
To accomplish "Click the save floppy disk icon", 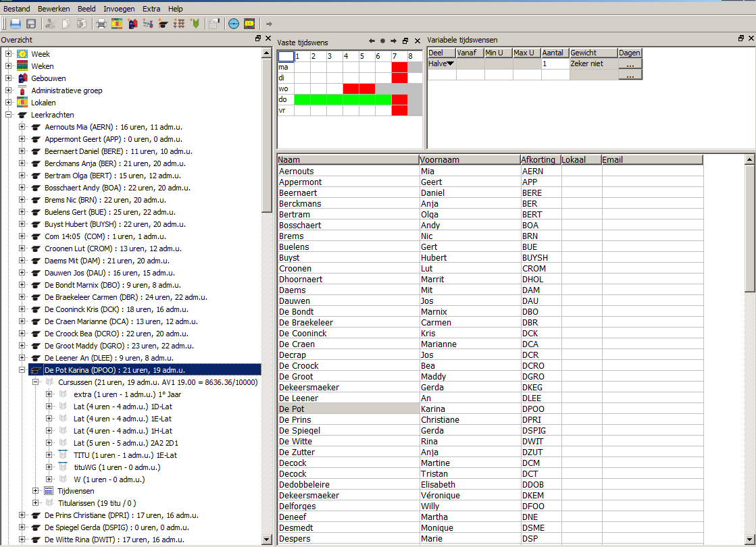I will click(31, 24).
